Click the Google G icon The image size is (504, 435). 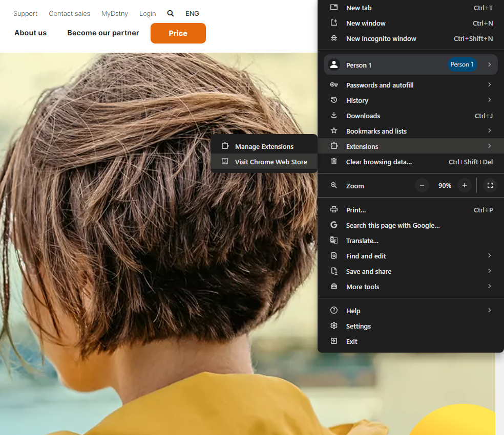tap(334, 225)
